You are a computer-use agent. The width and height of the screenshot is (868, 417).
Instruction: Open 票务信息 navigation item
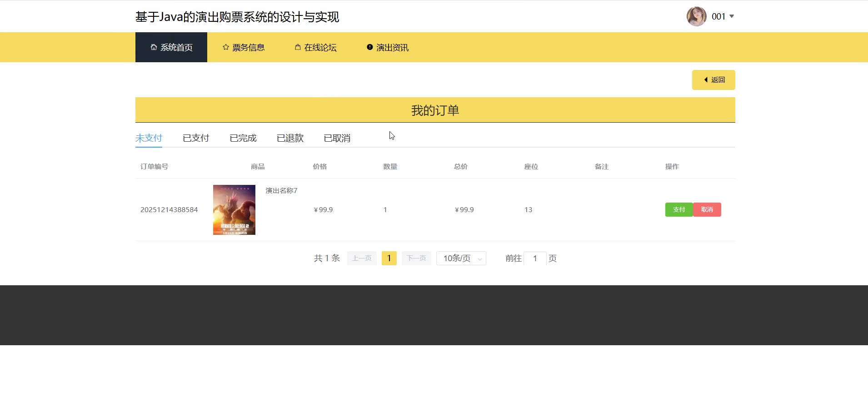[x=244, y=47]
